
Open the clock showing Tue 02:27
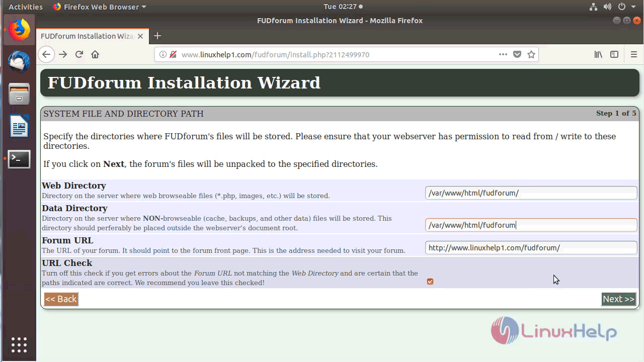point(343,7)
